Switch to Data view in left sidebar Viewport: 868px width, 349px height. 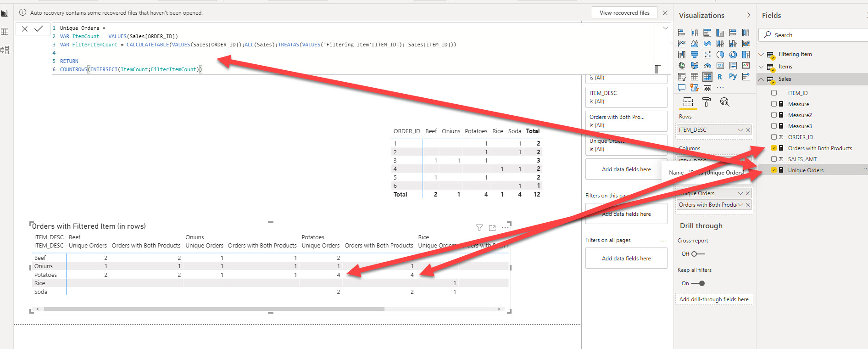[x=5, y=32]
